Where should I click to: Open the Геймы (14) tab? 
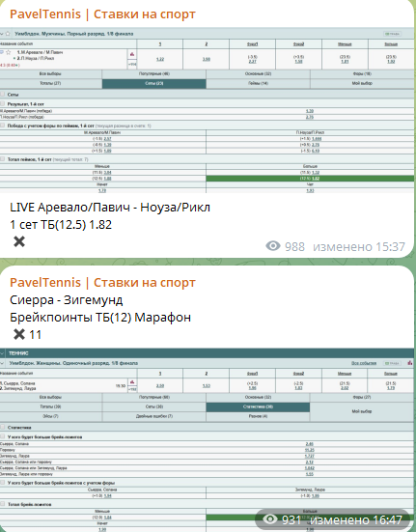[258, 83]
